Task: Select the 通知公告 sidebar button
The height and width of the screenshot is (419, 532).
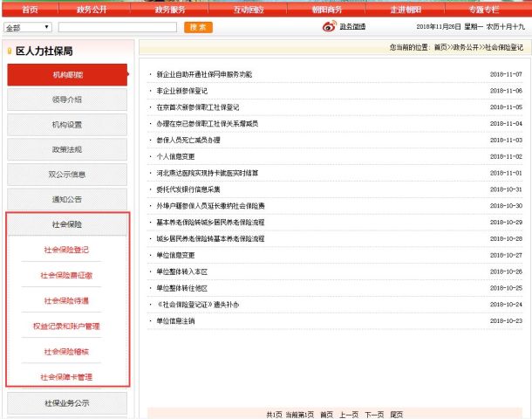Action: pos(67,199)
